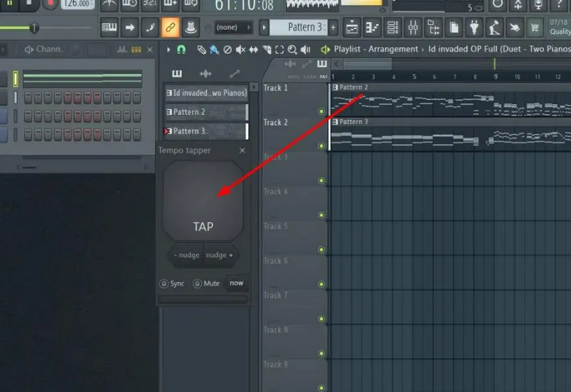Go back with playlist header left arrow
Image resolution: width=571 pixels, height=392 pixels.
336,64
